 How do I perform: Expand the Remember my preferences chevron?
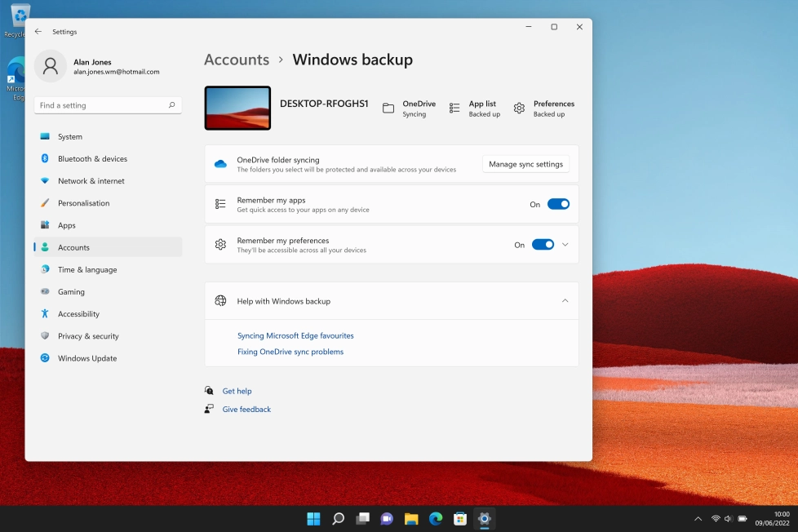pos(565,244)
